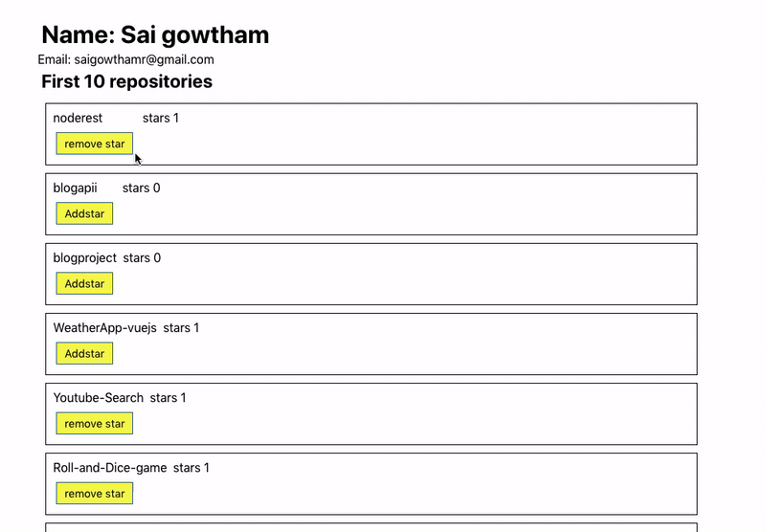Remove the star from noderest repository
Viewport: 766px width, 532px height.
(94, 144)
